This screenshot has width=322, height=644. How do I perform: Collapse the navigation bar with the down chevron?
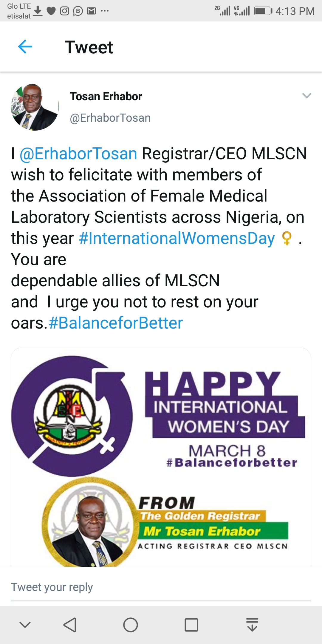25,625
